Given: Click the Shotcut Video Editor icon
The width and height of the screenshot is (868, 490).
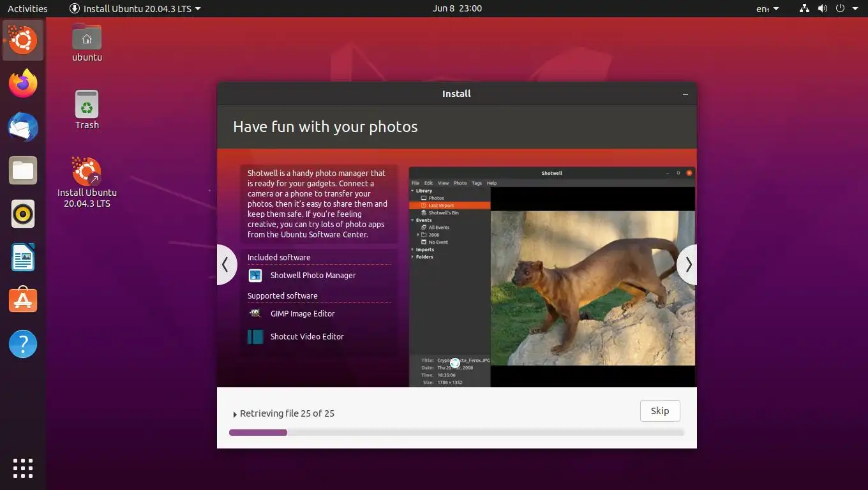Looking at the screenshot, I should click(x=255, y=337).
